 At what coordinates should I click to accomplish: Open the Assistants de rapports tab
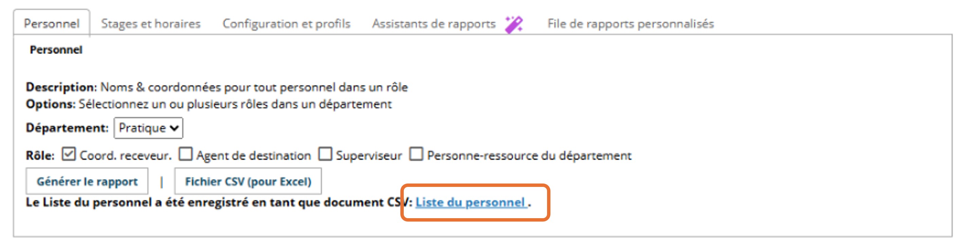tap(434, 23)
